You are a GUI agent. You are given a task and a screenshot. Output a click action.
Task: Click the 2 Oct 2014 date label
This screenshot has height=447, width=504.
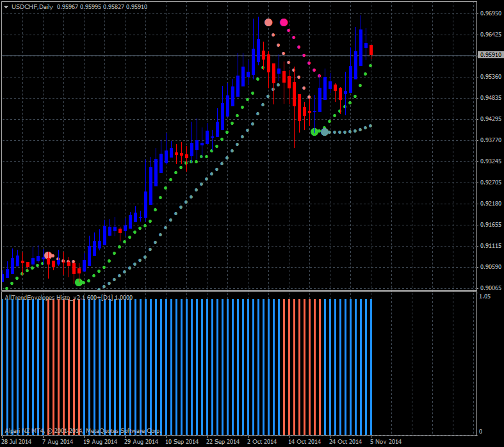tap(261, 441)
